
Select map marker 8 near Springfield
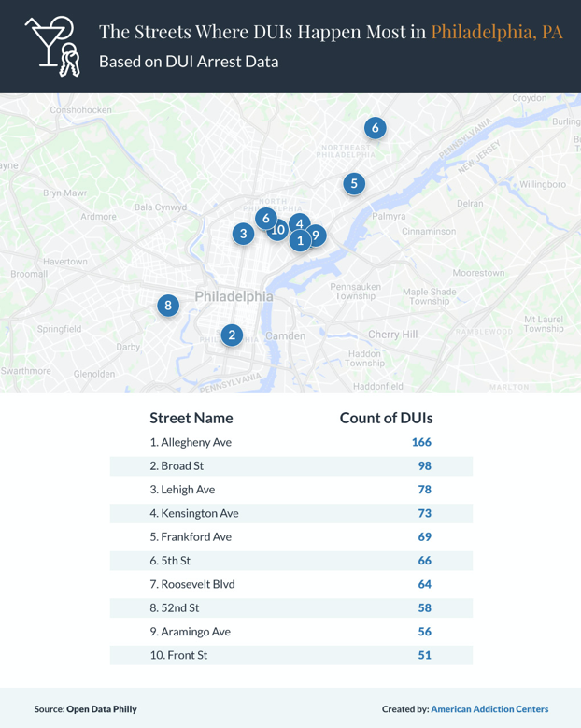click(168, 306)
